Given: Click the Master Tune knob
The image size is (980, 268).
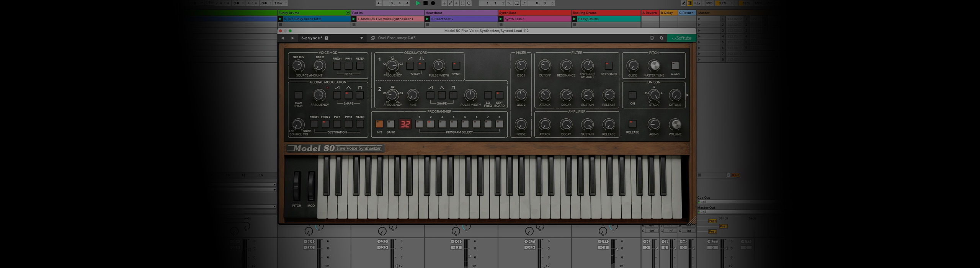Looking at the screenshot, I should (654, 65).
